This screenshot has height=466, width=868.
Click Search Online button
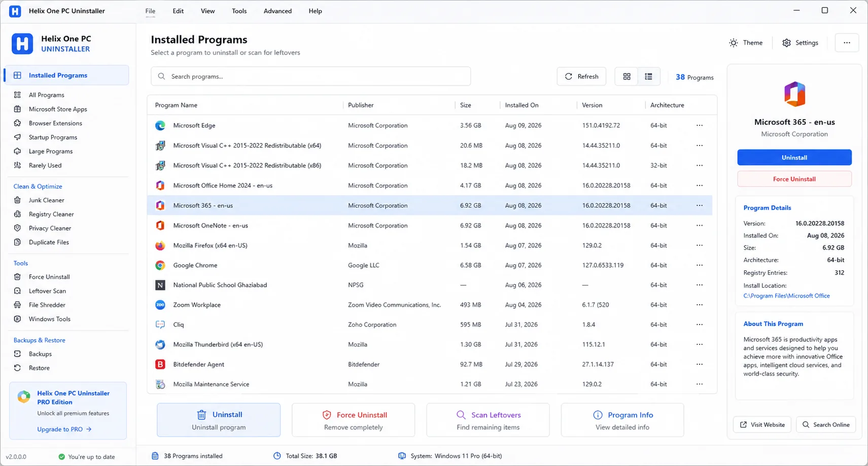coord(826,424)
